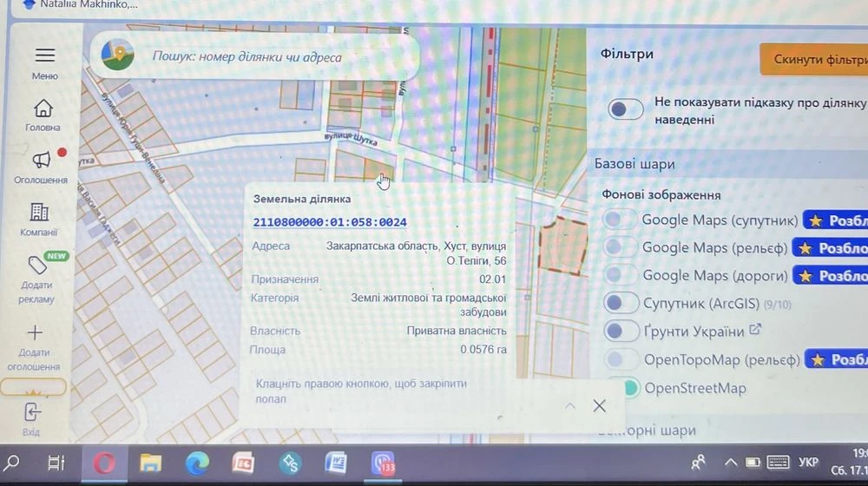Open Оголошення megaphone icon
The width and height of the screenshot is (868, 486).
coord(42,160)
